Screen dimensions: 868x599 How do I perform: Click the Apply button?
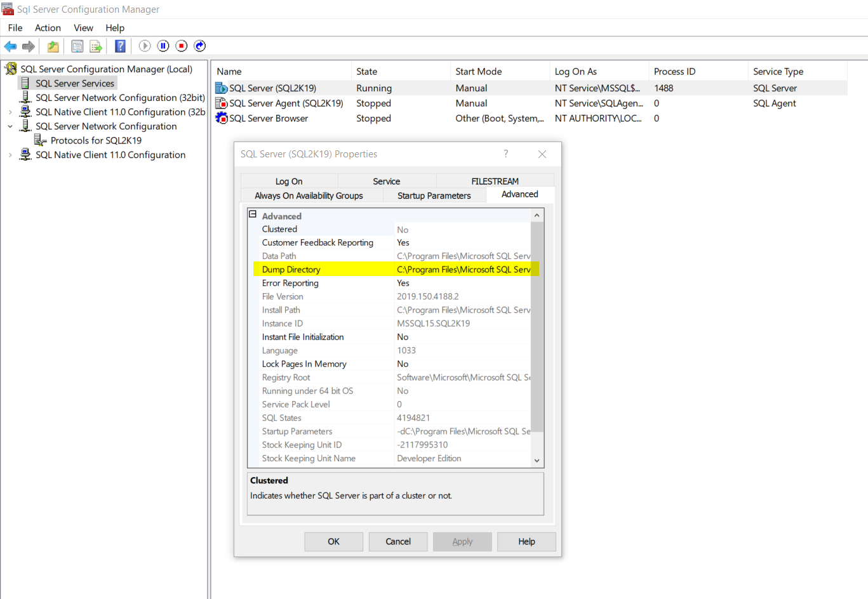(462, 541)
